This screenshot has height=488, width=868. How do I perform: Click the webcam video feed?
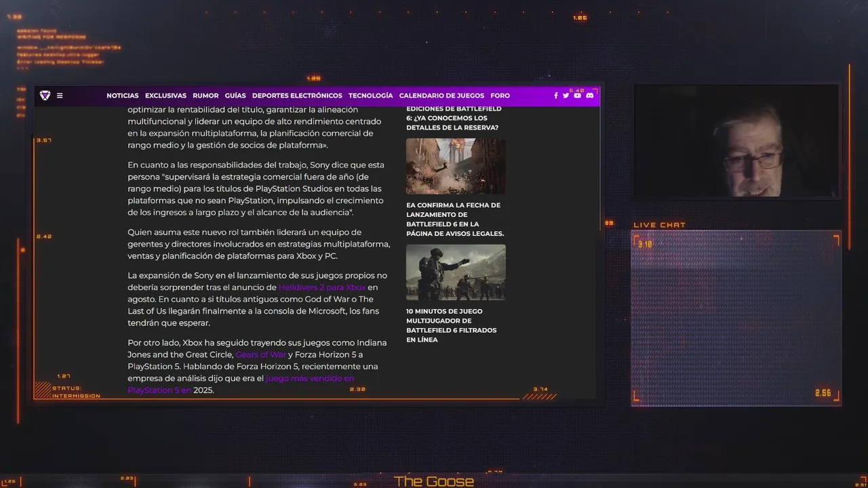pos(736,141)
